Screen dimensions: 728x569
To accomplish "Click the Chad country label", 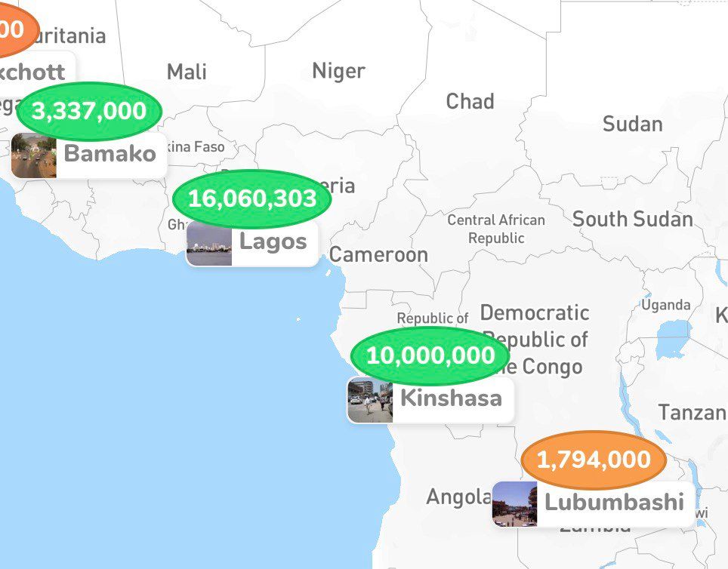I will point(470,102).
